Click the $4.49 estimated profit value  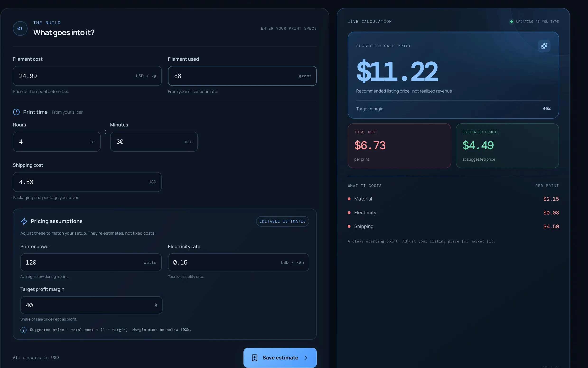click(x=478, y=145)
